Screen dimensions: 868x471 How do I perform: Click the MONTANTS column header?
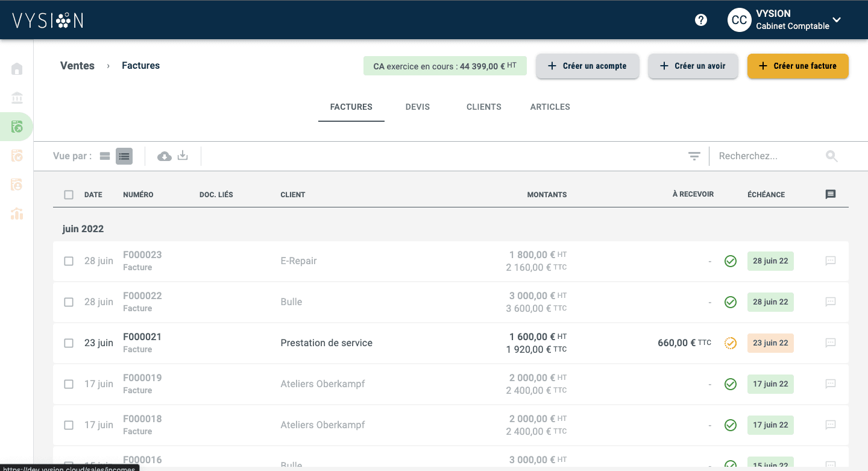(547, 195)
